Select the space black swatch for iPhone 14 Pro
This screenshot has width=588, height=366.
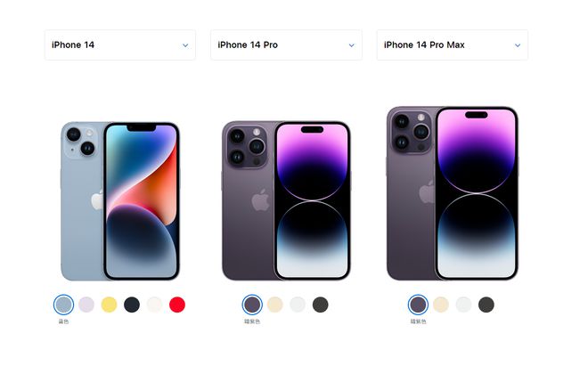320,305
